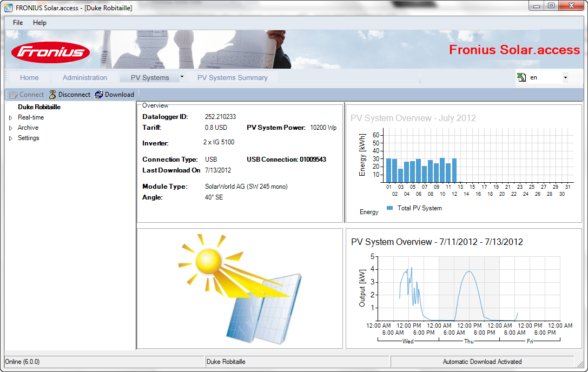Viewport: 588px width, 372px height.
Task: Expand the Settings tree node
Action: [x=10, y=138]
